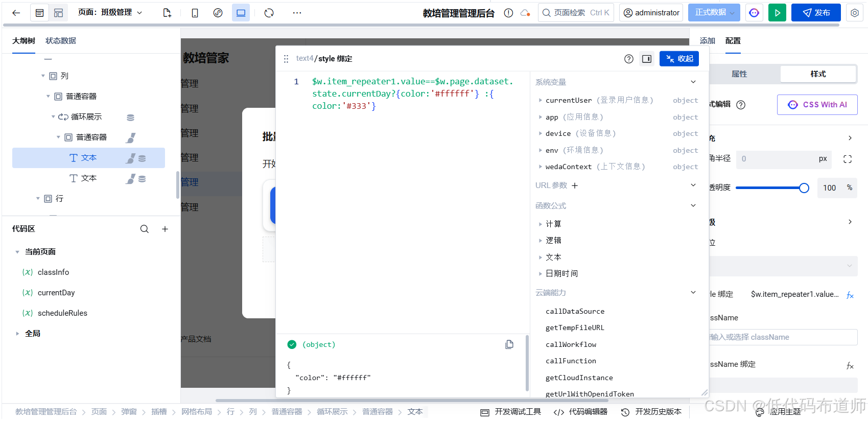
Task: Select the desktop device view icon
Action: tap(241, 13)
